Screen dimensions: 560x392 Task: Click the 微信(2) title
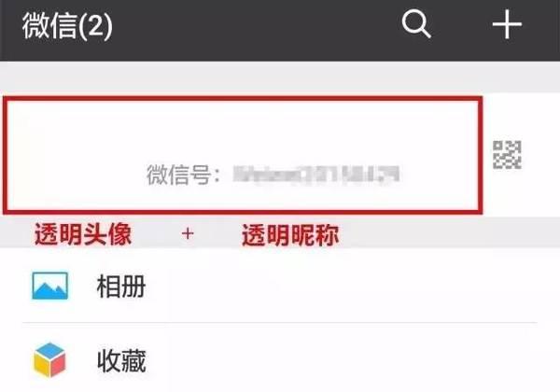pyautogui.click(x=67, y=26)
